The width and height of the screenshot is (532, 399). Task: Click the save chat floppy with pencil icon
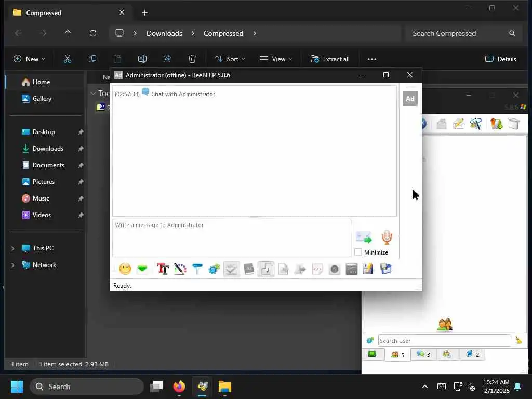368,269
